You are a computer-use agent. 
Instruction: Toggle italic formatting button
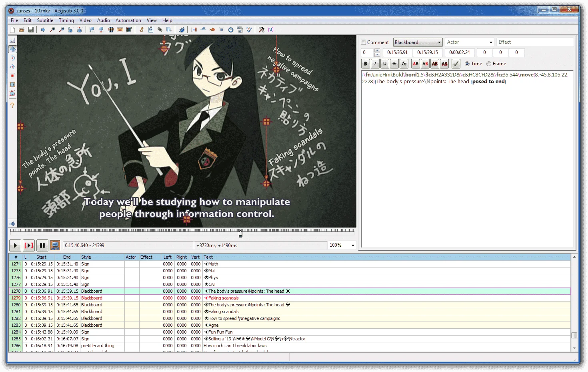[x=375, y=64]
